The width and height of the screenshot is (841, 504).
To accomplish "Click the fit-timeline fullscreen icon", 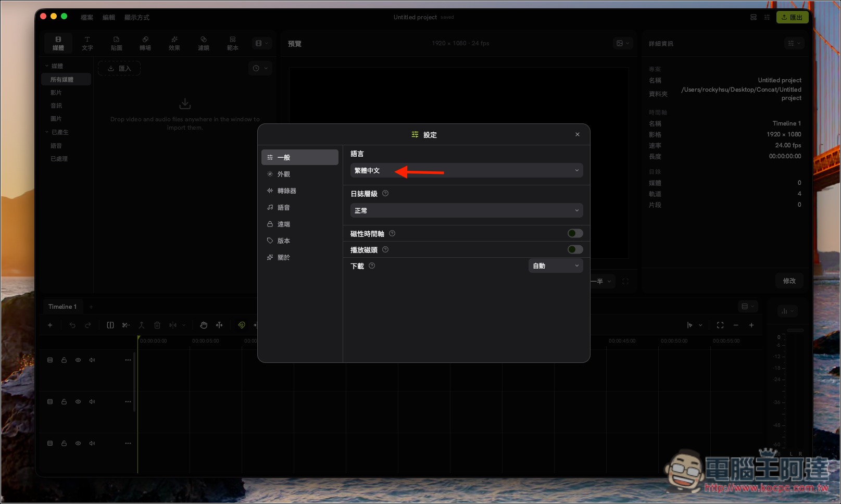I will pos(720,325).
